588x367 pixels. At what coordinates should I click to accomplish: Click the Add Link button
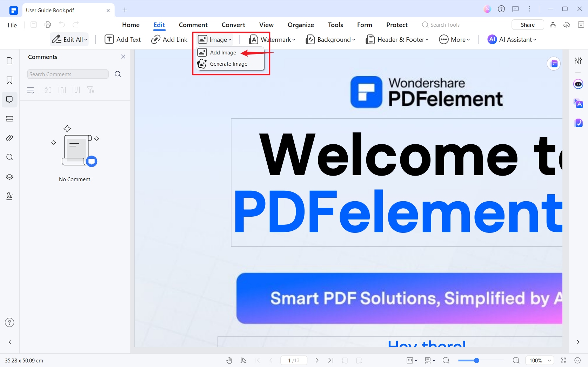tap(169, 39)
